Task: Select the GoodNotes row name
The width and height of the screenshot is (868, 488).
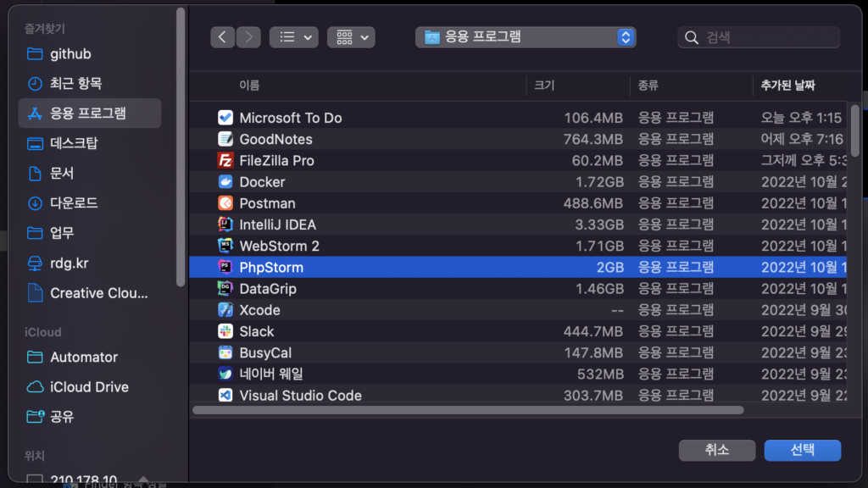Action: point(275,140)
